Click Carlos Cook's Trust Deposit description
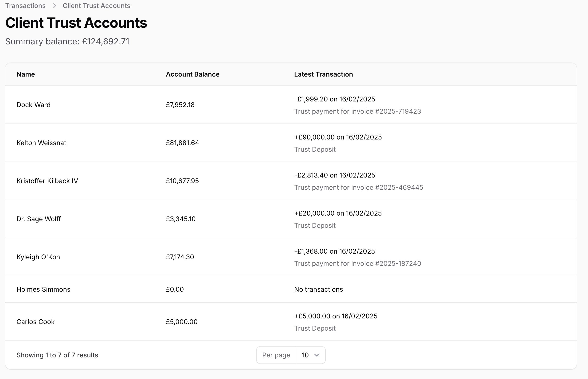This screenshot has height=379, width=588. [315, 328]
